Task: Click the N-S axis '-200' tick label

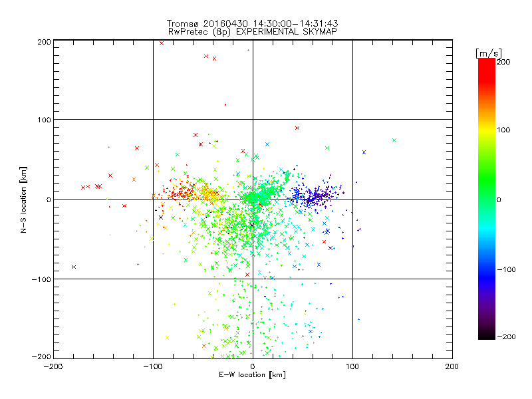Action: (41, 356)
